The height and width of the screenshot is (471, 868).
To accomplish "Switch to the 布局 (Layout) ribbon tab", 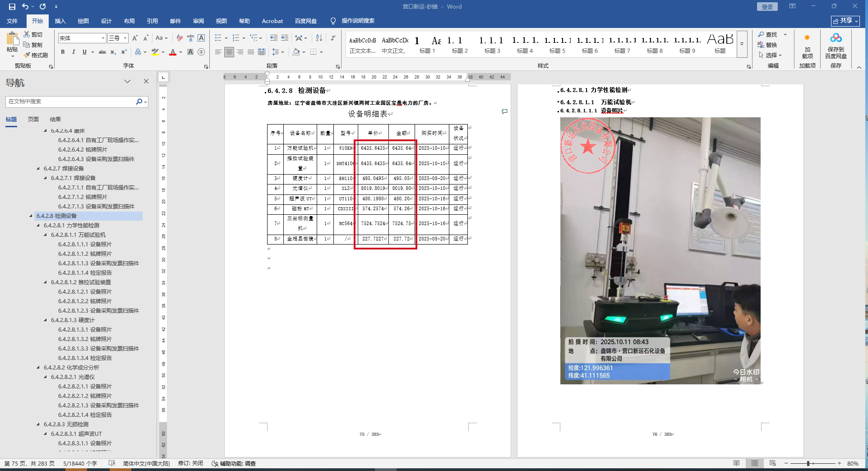I will (x=129, y=21).
